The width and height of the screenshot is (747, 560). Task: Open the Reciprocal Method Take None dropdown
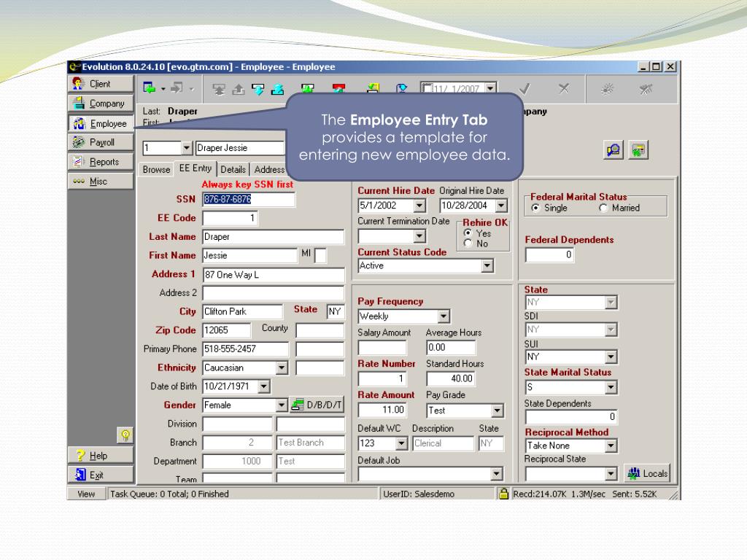coord(611,446)
